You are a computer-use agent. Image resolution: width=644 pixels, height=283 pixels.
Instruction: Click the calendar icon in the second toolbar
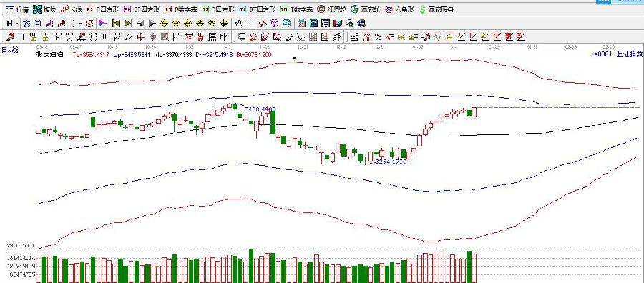[x=301, y=24]
